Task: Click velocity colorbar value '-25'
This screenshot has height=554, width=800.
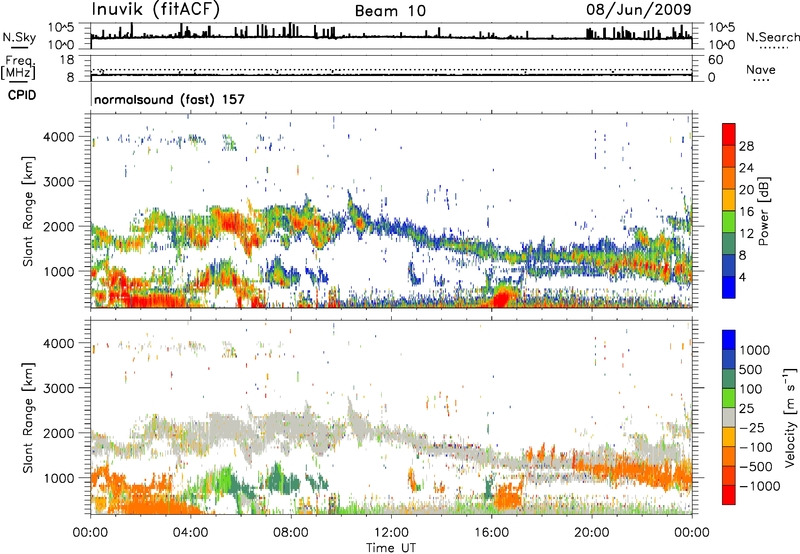Action: point(751,427)
